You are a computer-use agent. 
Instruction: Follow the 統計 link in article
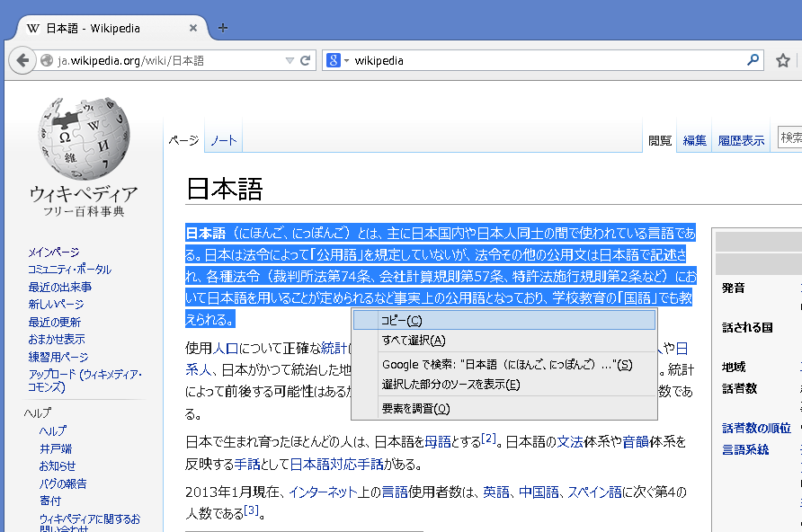click(x=334, y=349)
